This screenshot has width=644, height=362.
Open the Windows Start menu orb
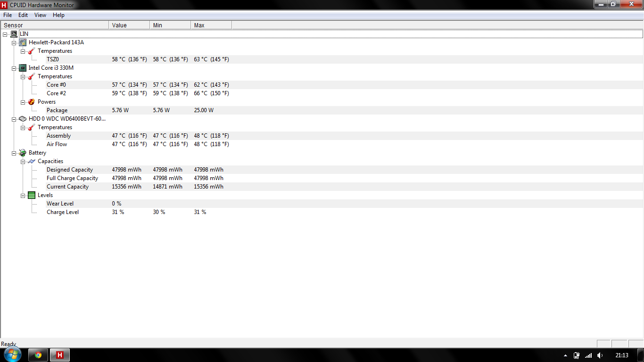pyautogui.click(x=12, y=354)
